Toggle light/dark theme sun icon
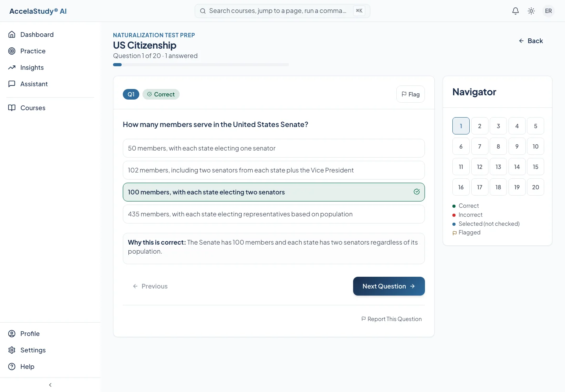The image size is (565, 392). 531,11
